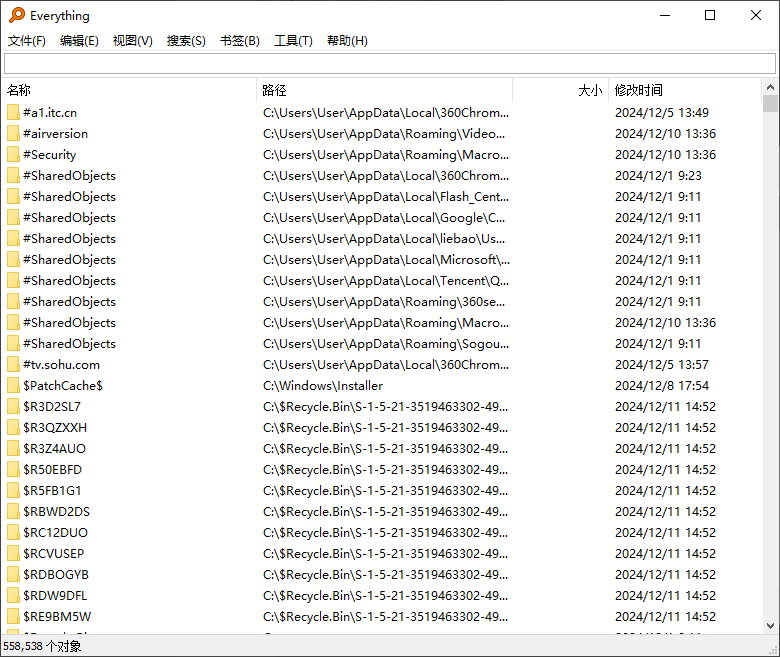Viewport: 780px width, 657px height.
Task: Click folder icon of $RDW9DFL
Action: click(x=13, y=596)
